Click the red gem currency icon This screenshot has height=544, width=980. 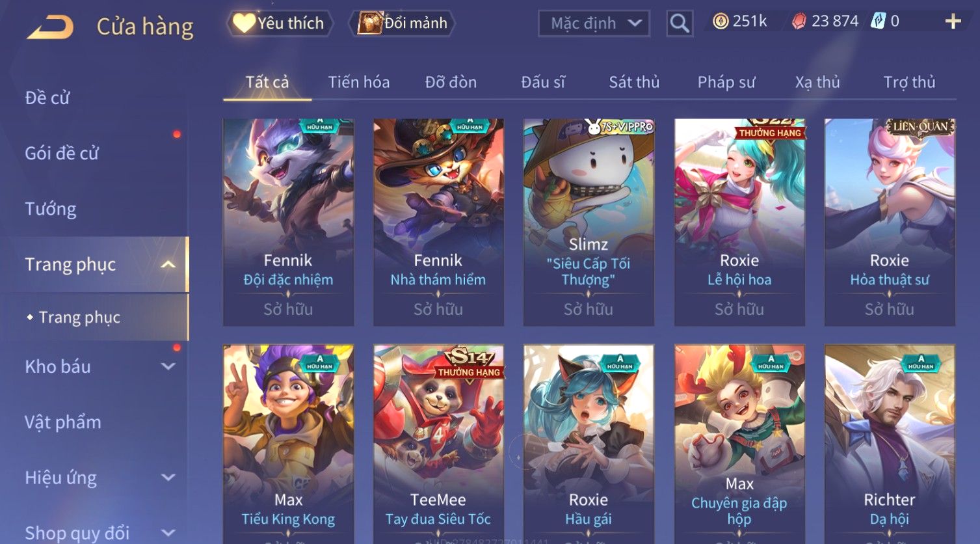[x=799, y=22]
